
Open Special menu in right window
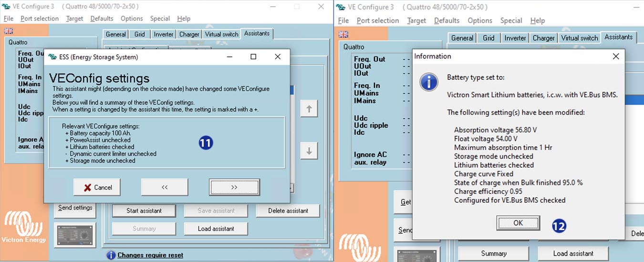coord(511,20)
